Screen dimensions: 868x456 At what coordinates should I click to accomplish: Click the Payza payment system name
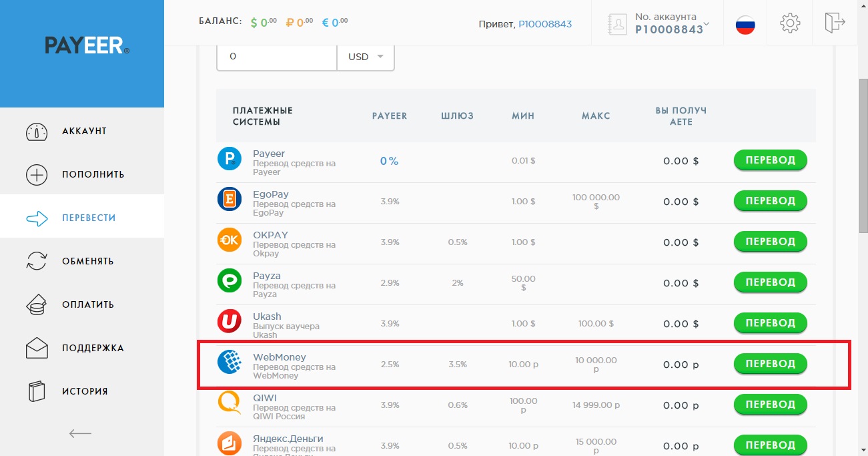267,276
